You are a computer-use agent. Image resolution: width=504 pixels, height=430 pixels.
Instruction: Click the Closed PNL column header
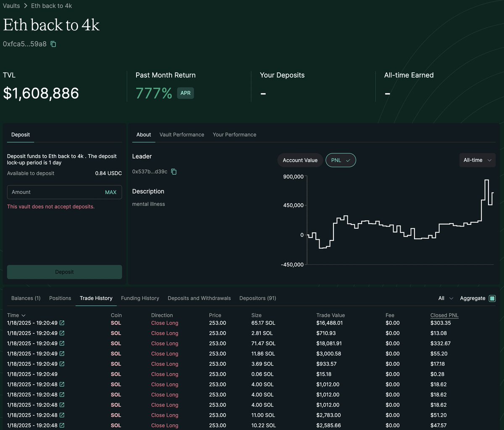pyautogui.click(x=444, y=315)
